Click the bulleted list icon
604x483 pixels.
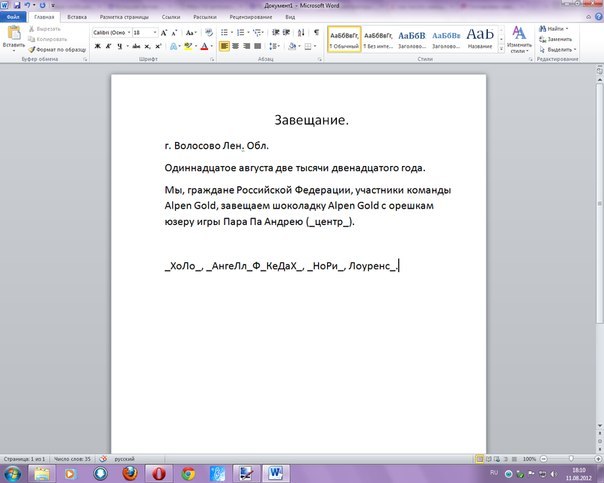point(226,32)
